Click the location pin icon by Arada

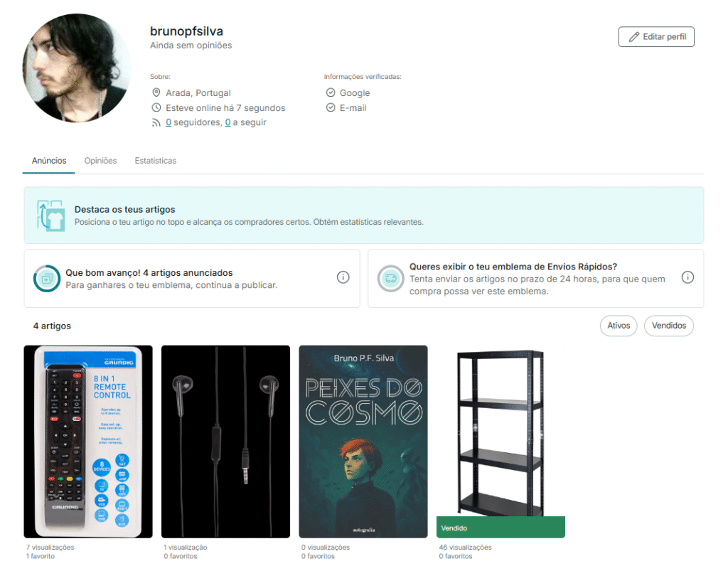click(156, 93)
